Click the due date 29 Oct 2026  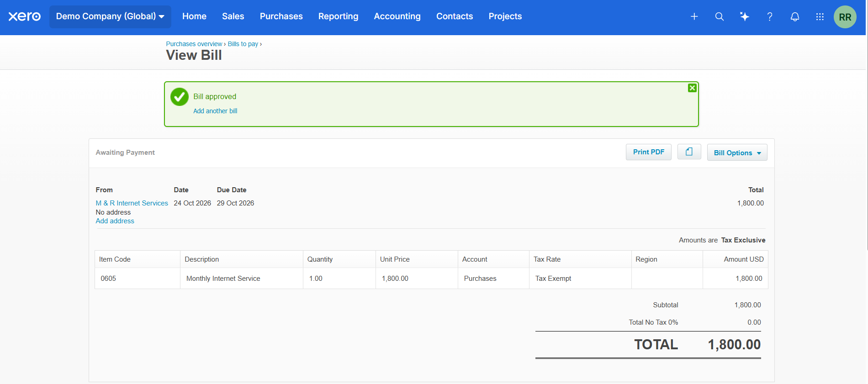pos(235,203)
